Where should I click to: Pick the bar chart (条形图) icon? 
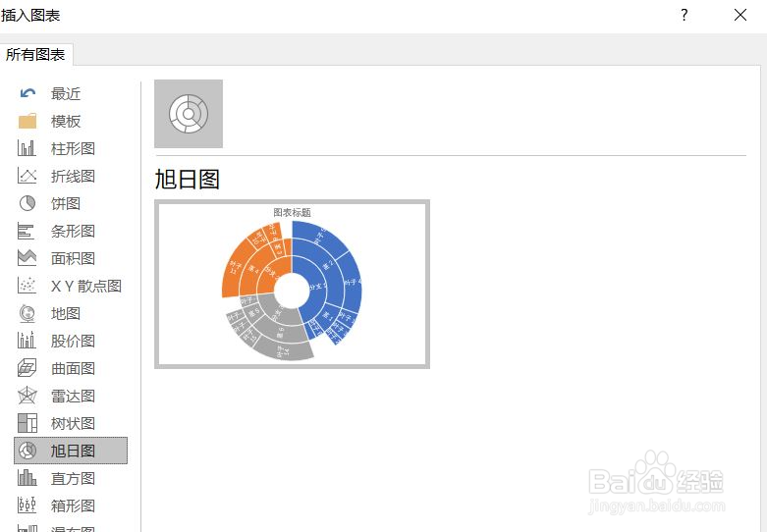(x=27, y=231)
